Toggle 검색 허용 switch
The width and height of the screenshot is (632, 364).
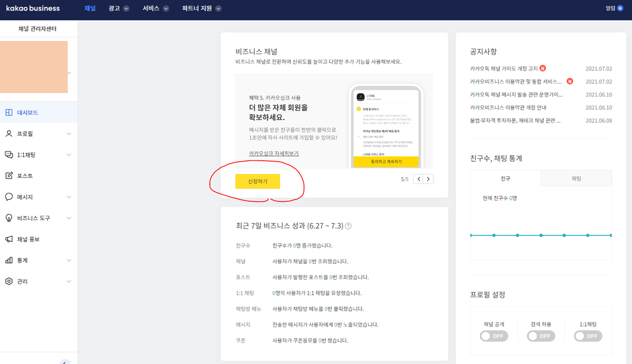pyautogui.click(x=541, y=336)
